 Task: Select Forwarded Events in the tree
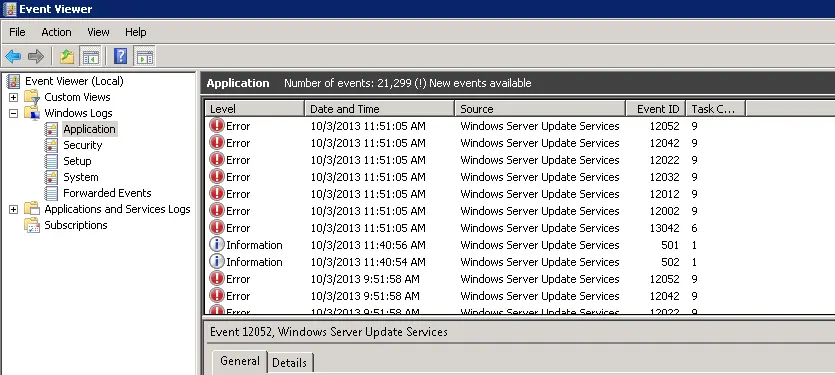[107, 193]
